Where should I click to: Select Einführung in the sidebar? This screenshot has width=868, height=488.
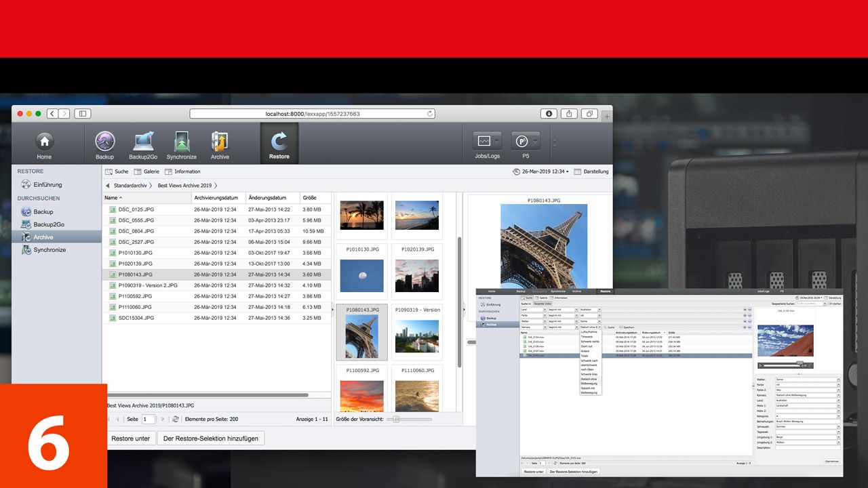tap(47, 184)
